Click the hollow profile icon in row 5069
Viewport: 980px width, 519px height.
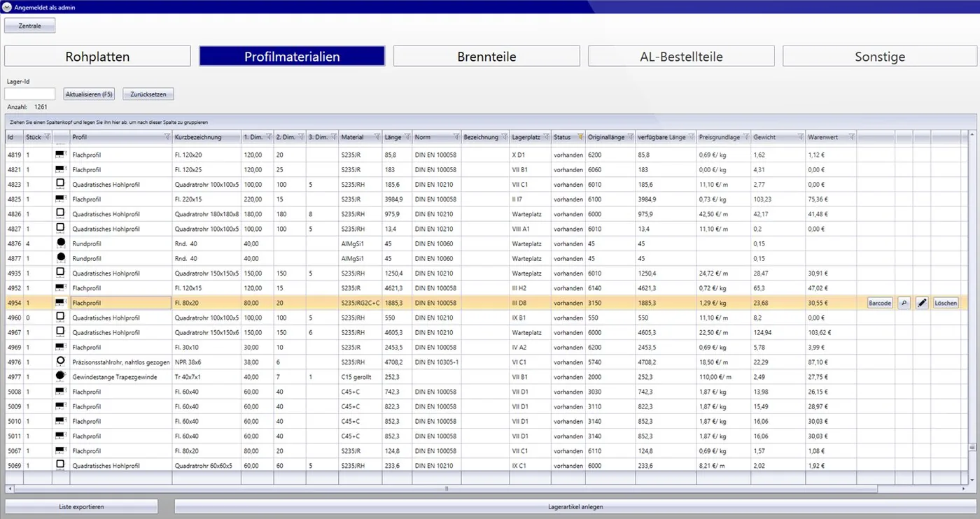point(60,465)
